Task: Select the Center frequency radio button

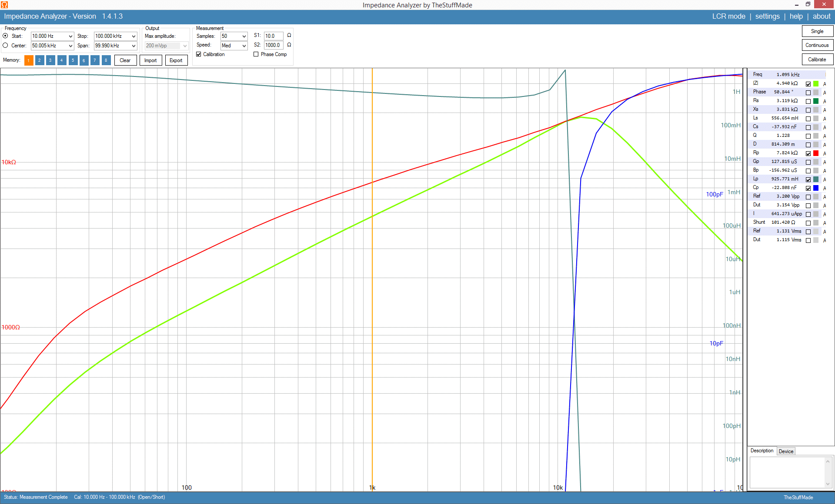Action: [x=6, y=45]
